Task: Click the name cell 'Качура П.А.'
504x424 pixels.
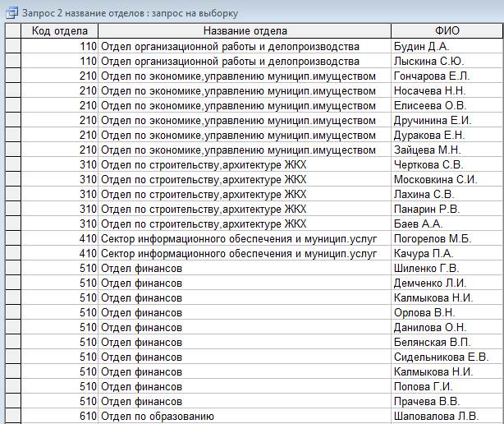Action: point(447,254)
